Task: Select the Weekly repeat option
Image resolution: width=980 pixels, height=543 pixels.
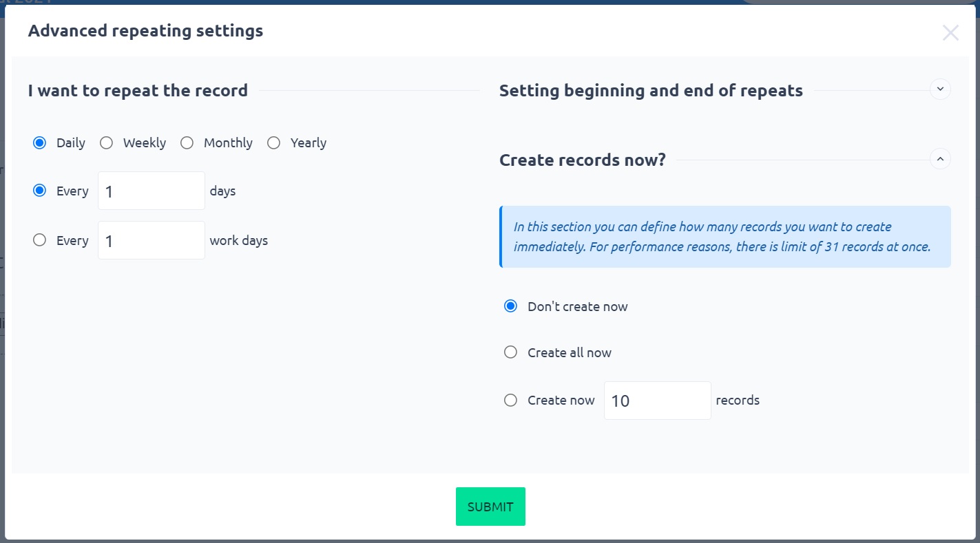Action: tap(107, 143)
